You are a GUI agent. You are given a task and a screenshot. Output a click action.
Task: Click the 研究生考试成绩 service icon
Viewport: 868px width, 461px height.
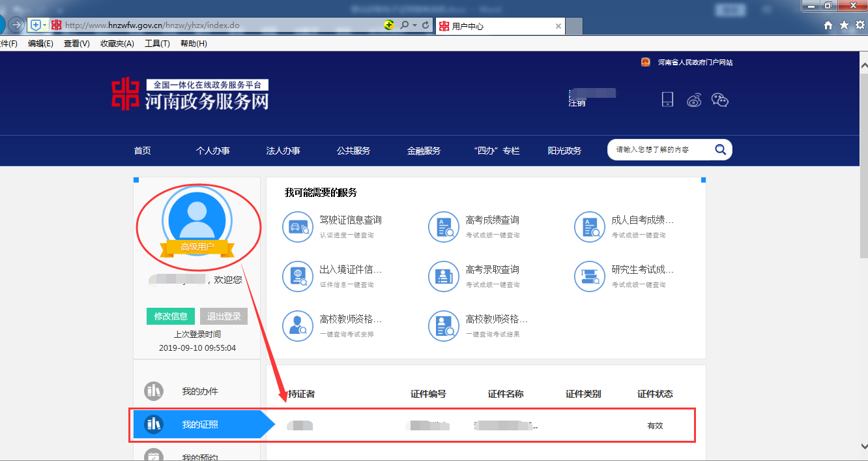pos(590,276)
